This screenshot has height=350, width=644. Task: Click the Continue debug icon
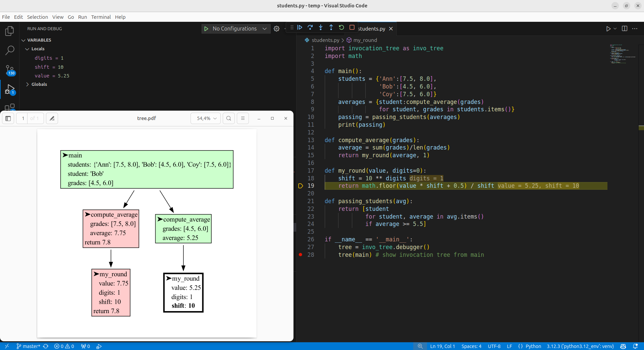click(x=300, y=28)
